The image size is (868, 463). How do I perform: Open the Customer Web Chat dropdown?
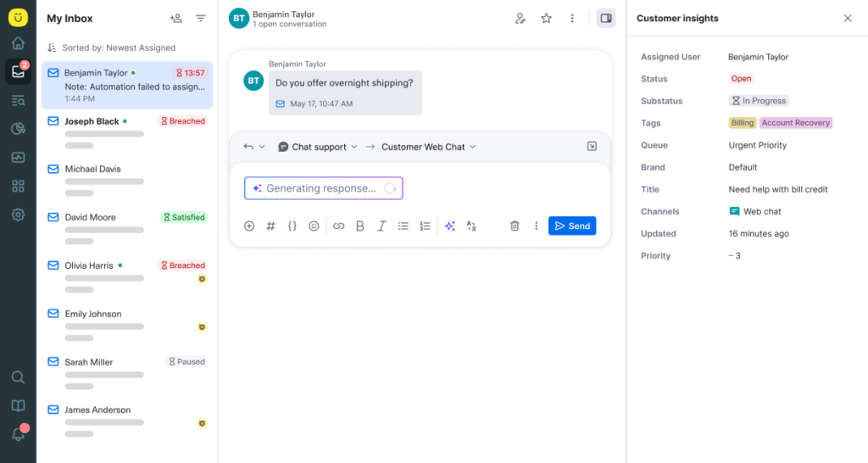click(428, 147)
